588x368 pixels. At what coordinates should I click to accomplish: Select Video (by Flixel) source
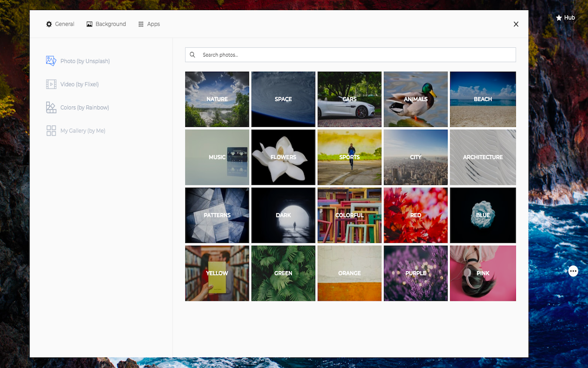pyautogui.click(x=73, y=84)
